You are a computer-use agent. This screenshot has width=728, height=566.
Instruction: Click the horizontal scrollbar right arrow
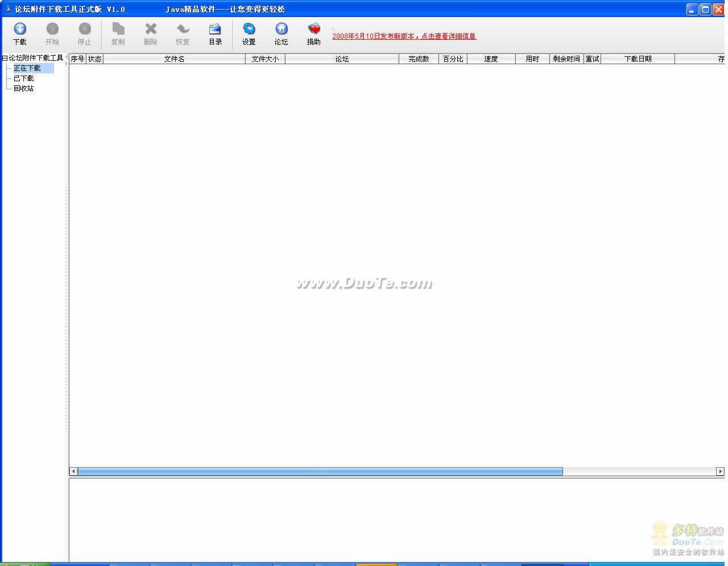[x=720, y=471]
